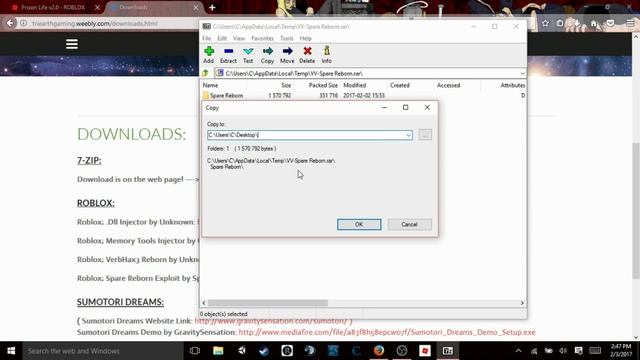640x360 pixels.
Task: Open Sumotori Dreams Demo mediafire link
Action: pyautogui.click(x=387, y=332)
